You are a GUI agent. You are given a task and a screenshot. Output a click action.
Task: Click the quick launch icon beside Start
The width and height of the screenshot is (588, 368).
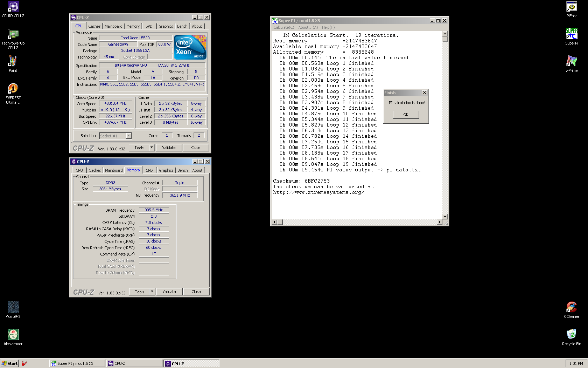pos(24,363)
